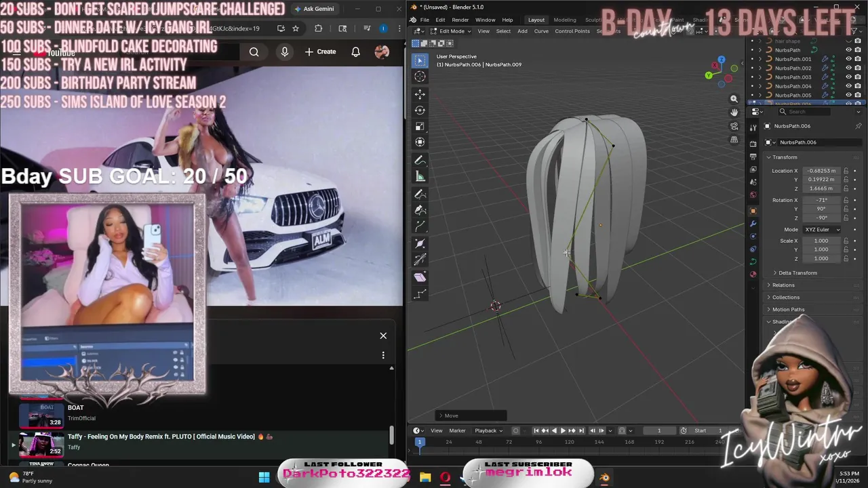Hide NurbsPath.001 in viewport via eye icon

click(848, 59)
